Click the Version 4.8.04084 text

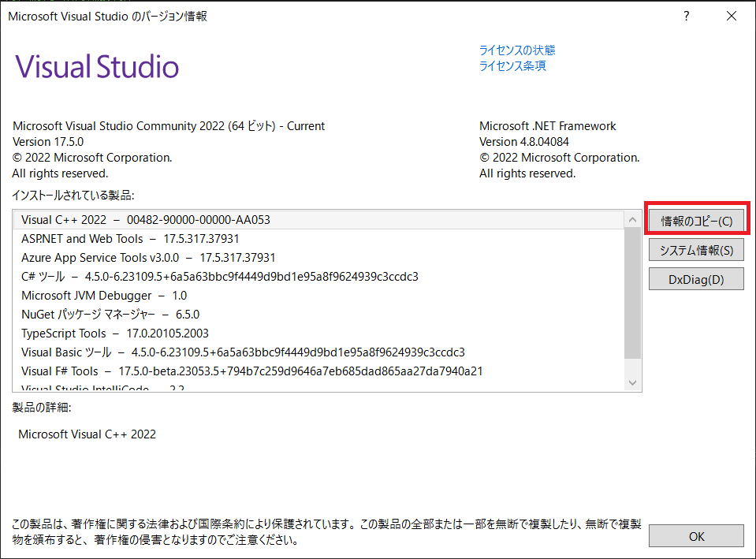524,142
